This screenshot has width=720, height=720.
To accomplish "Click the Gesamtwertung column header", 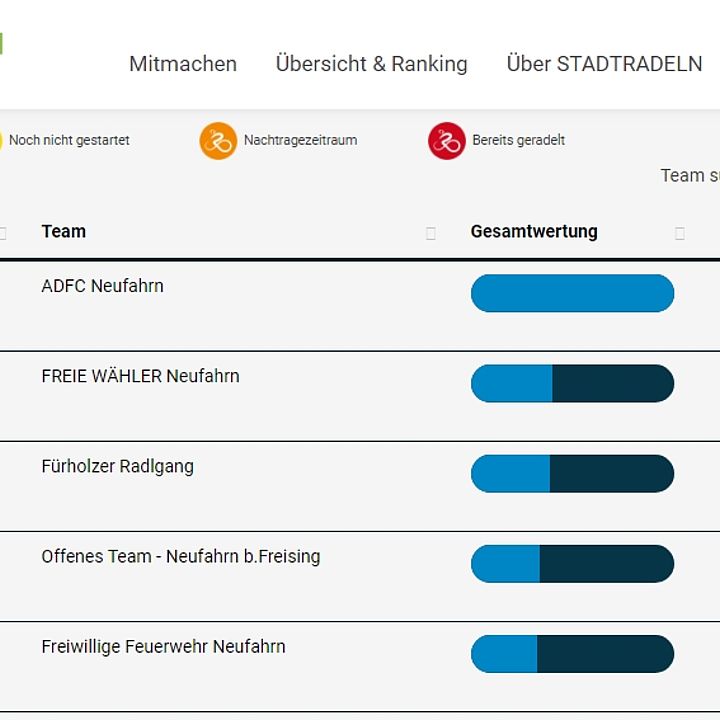I will tap(534, 231).
